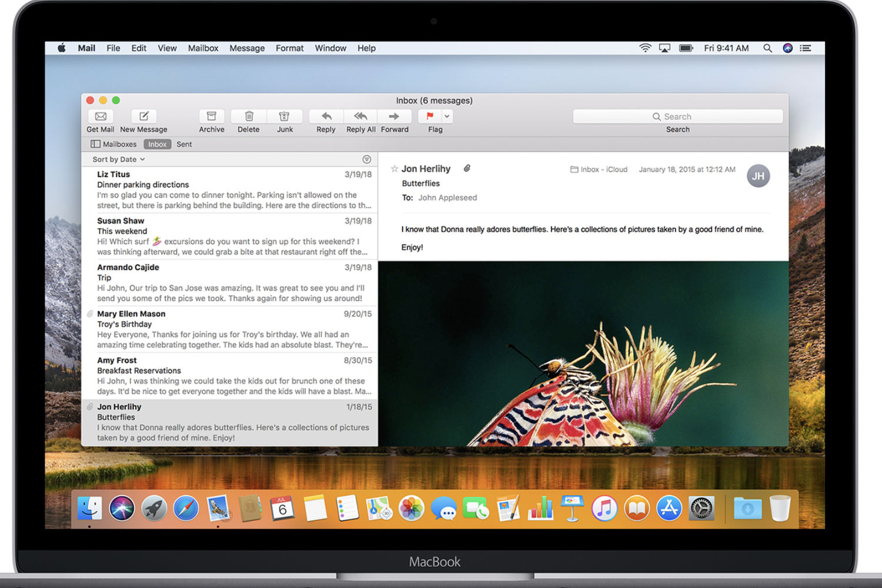Open Contacts book in Dock

(x=250, y=508)
